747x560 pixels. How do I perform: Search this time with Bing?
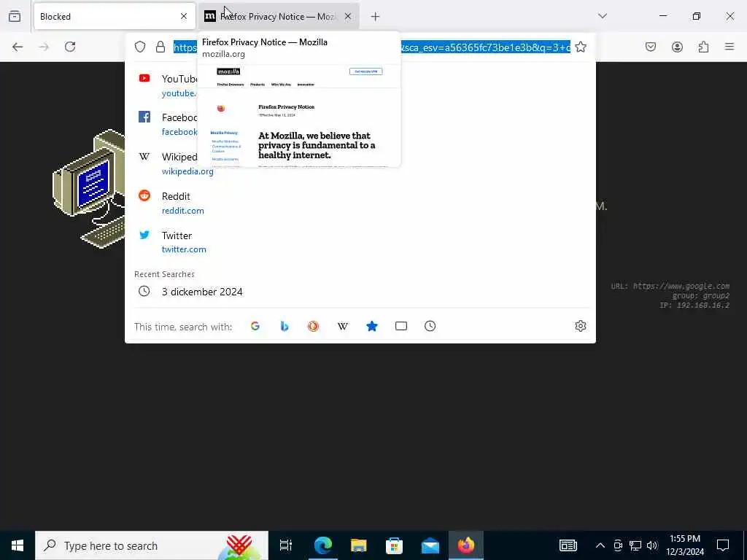click(x=285, y=326)
